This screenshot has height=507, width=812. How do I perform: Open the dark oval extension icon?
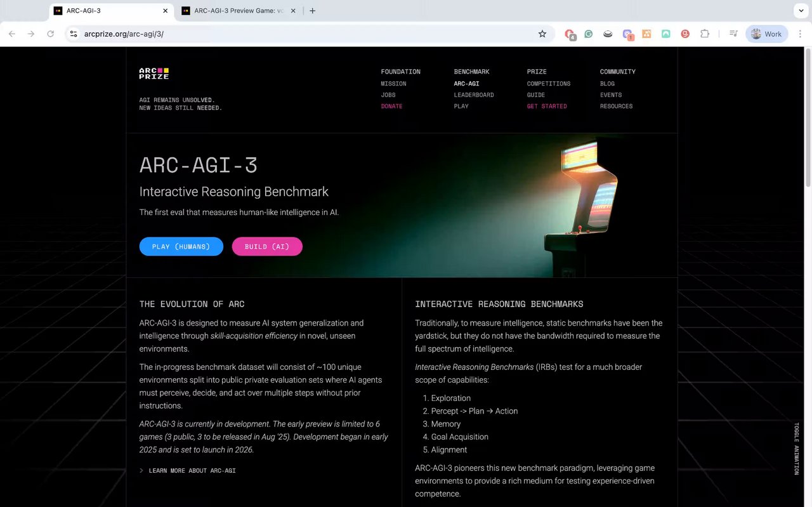click(x=608, y=34)
